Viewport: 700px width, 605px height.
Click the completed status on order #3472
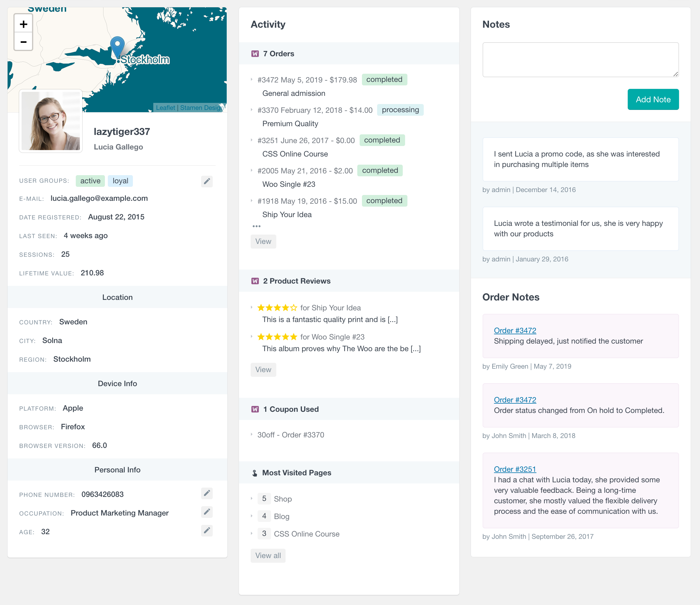coord(384,79)
